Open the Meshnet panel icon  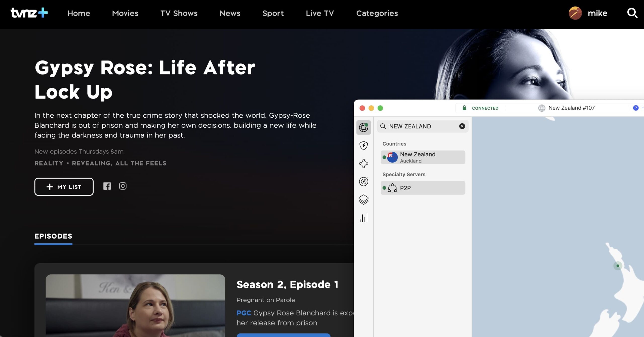363,164
